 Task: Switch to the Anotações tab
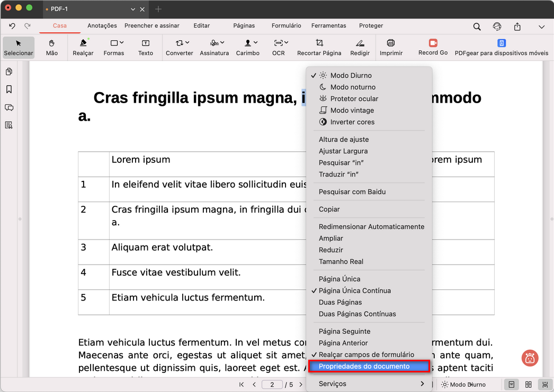tap(103, 25)
